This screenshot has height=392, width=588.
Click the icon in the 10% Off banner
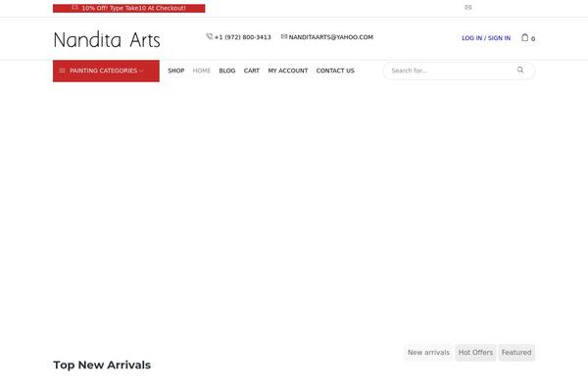[75, 8]
